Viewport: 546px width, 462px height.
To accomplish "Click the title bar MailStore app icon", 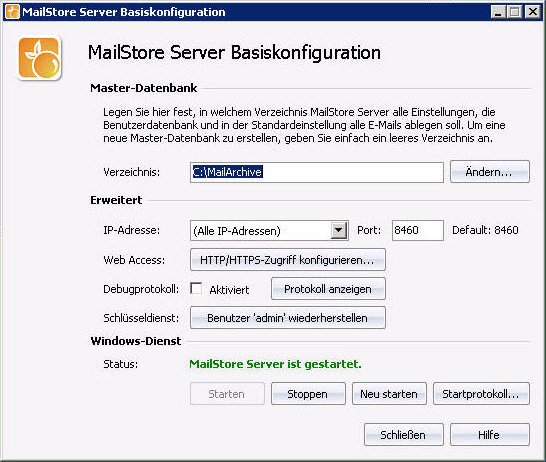I will pyautogui.click(x=12, y=12).
